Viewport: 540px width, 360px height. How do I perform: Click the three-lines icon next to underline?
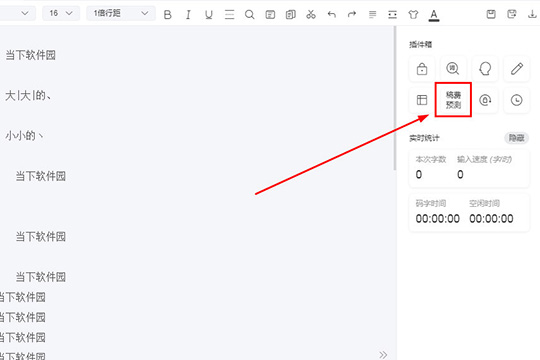tap(229, 14)
